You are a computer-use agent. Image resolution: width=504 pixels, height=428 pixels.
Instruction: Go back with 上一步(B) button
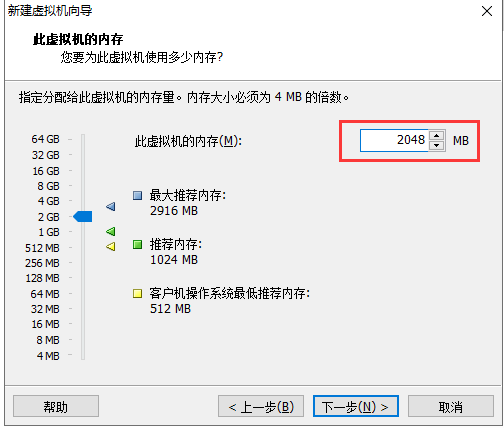[x=261, y=406]
